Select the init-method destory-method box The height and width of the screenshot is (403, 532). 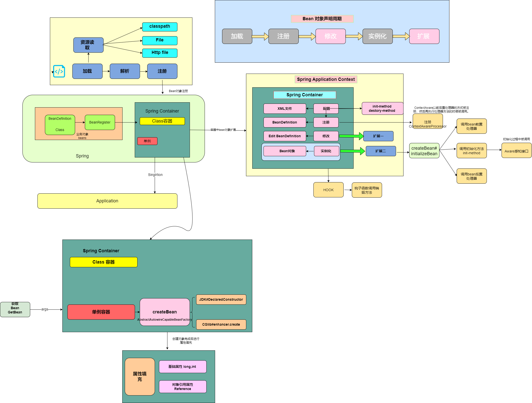coord(383,109)
